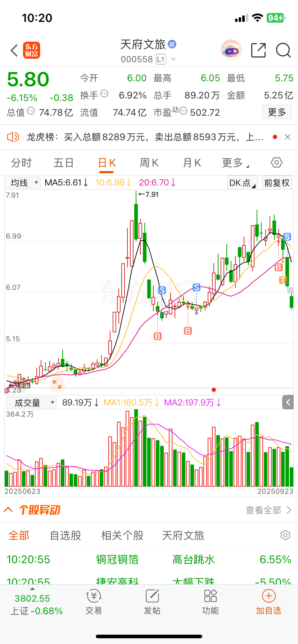Tap the speaker announcement icon
Image resolution: width=298 pixels, height=644 pixels.
(13, 137)
